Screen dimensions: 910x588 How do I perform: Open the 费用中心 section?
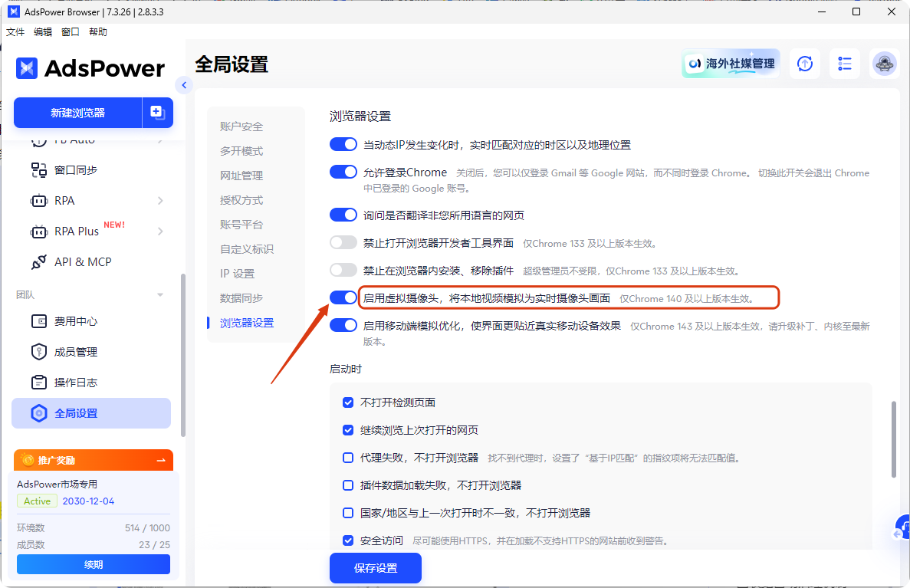pyautogui.click(x=67, y=320)
